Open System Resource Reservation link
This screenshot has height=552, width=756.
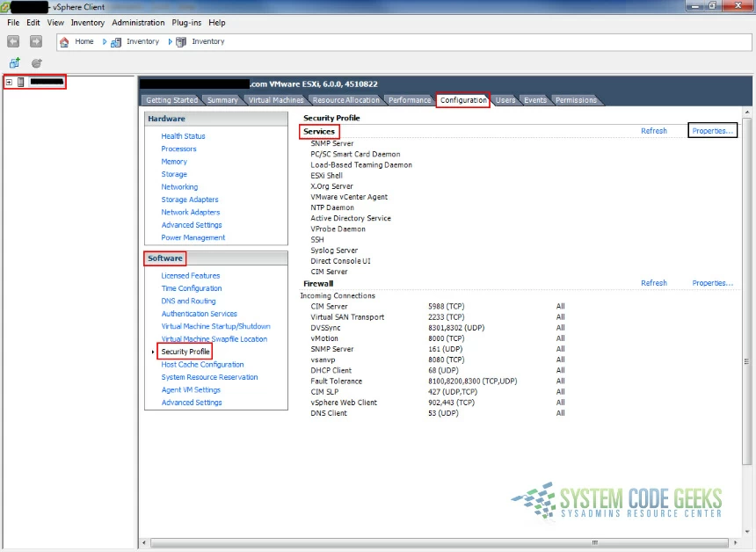[x=209, y=377]
